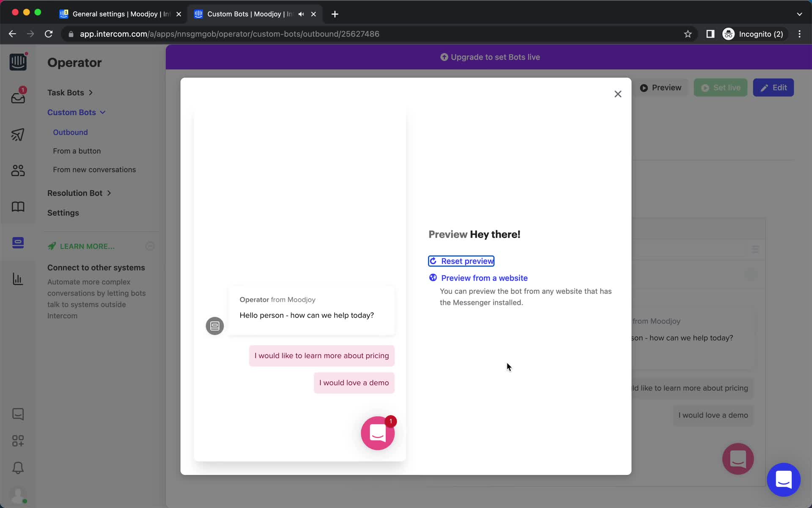
Task: Expand the Resolution Bot section
Action: click(x=79, y=193)
